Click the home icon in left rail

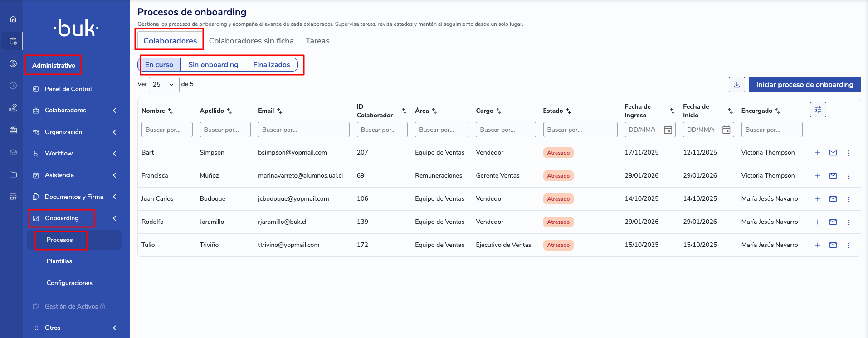point(13,19)
